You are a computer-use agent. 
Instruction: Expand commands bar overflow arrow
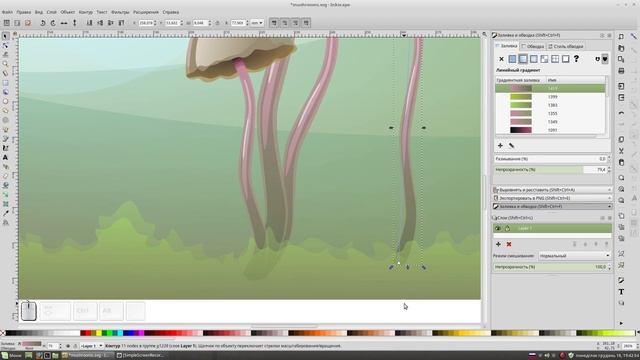[x=621, y=323]
